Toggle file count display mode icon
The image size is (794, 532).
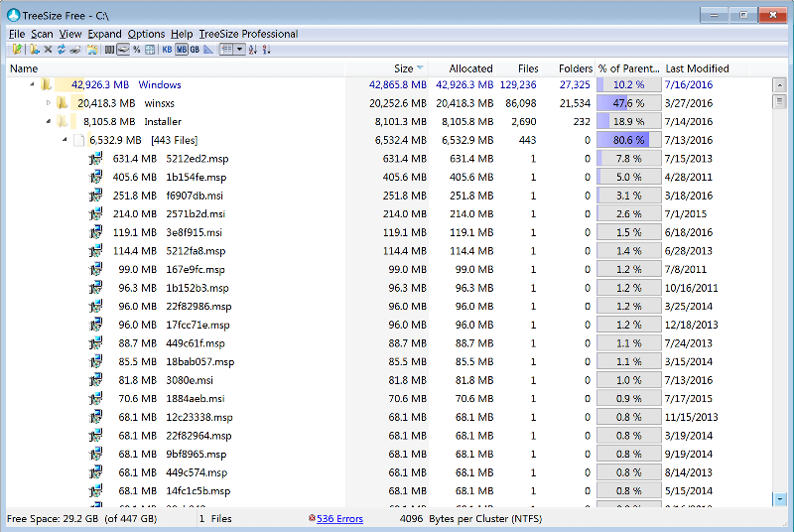109,49
